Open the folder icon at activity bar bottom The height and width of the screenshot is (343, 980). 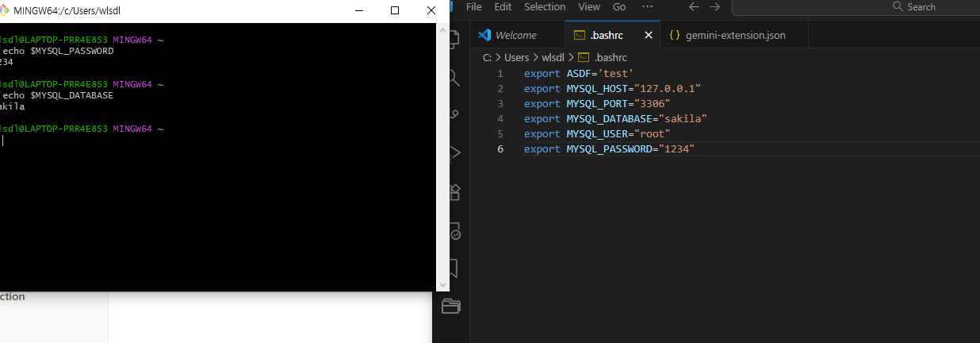tap(451, 306)
